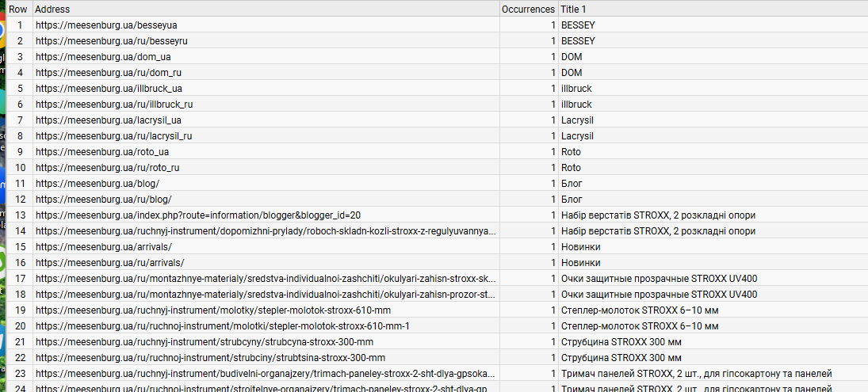Image resolution: width=868 pixels, height=392 pixels.
Task: Click the Occurrences value in row 12
Action: 553,199
